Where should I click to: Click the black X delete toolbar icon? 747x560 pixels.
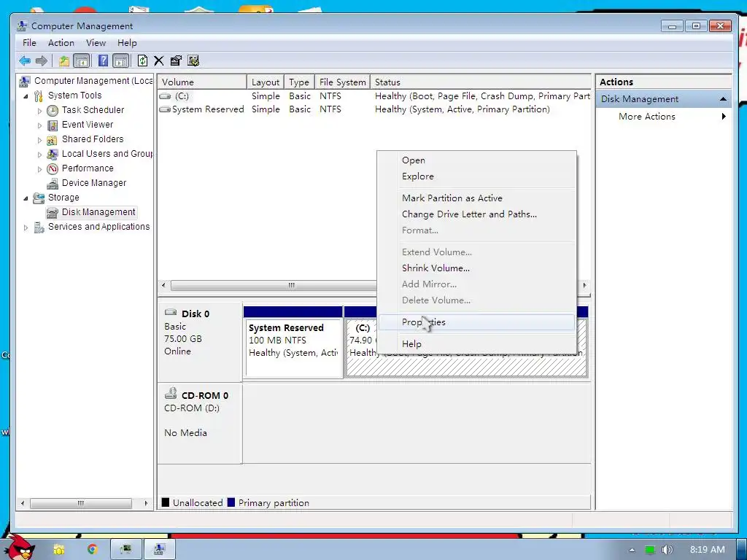(158, 61)
